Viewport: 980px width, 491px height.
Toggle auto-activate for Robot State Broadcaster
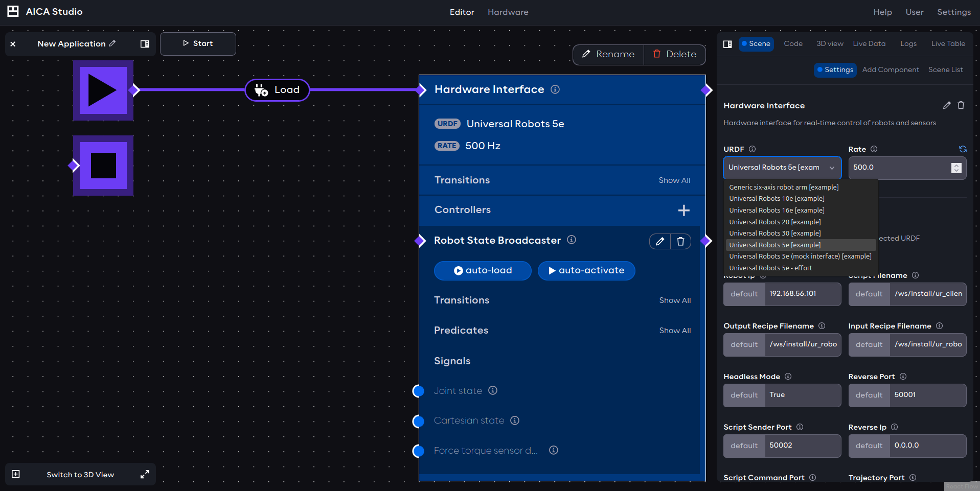coord(586,271)
